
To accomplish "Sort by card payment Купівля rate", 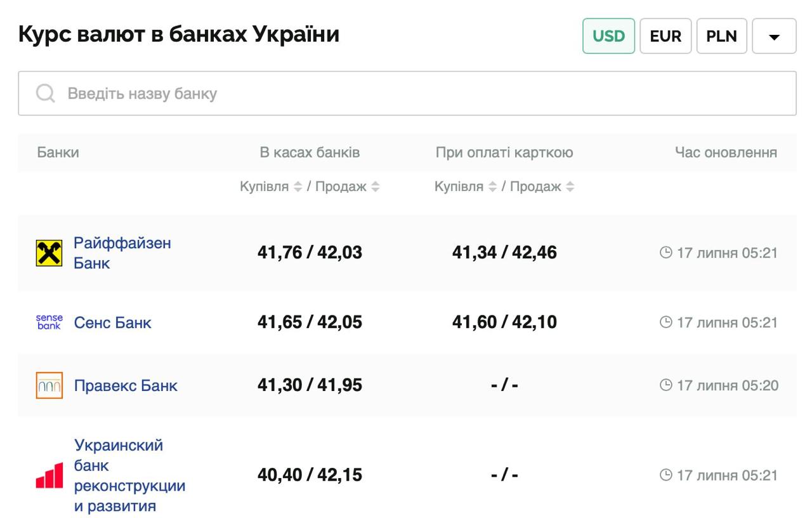I will [x=493, y=187].
